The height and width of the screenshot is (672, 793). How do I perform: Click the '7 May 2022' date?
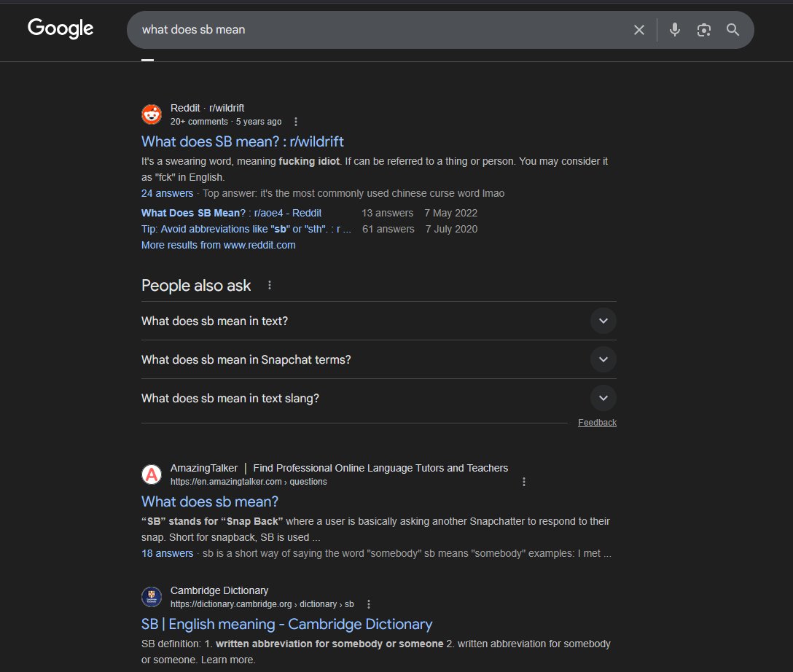coord(451,213)
